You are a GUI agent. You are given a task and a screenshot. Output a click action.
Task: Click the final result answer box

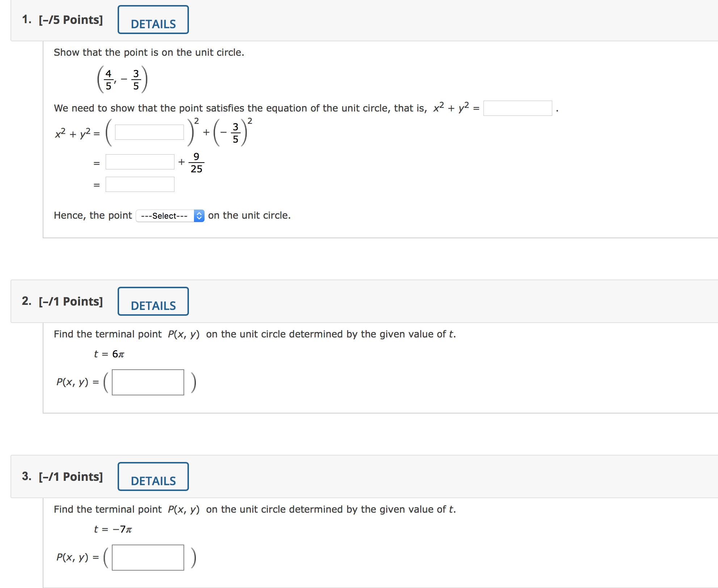coord(140,184)
